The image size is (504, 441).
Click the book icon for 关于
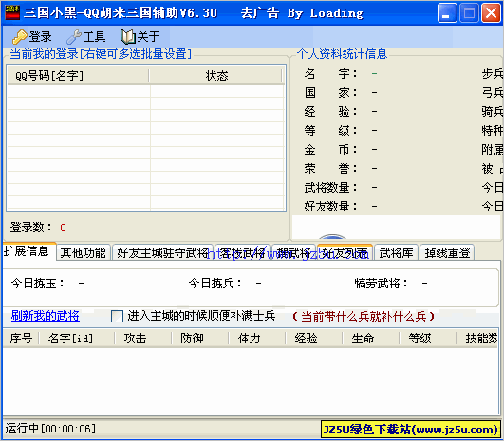coord(127,37)
